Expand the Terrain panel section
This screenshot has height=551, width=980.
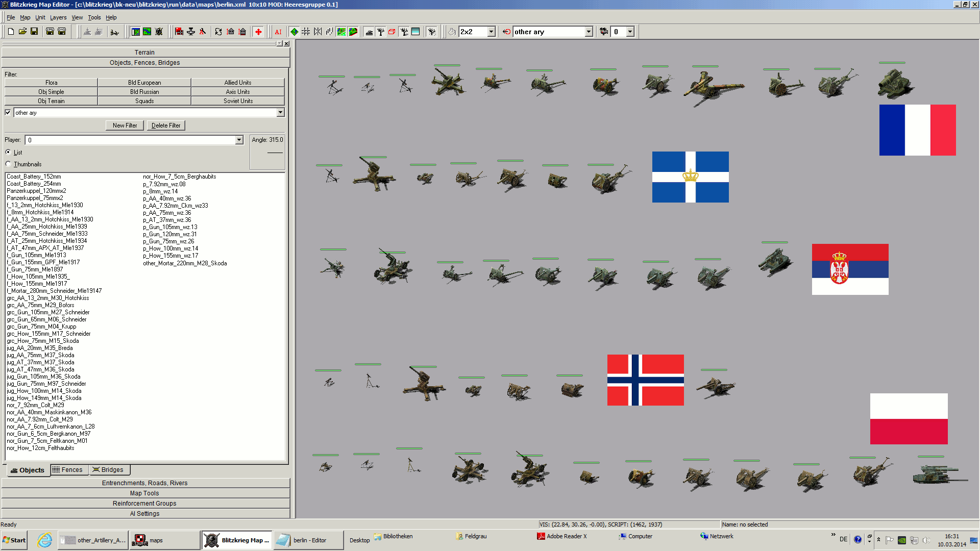(145, 53)
